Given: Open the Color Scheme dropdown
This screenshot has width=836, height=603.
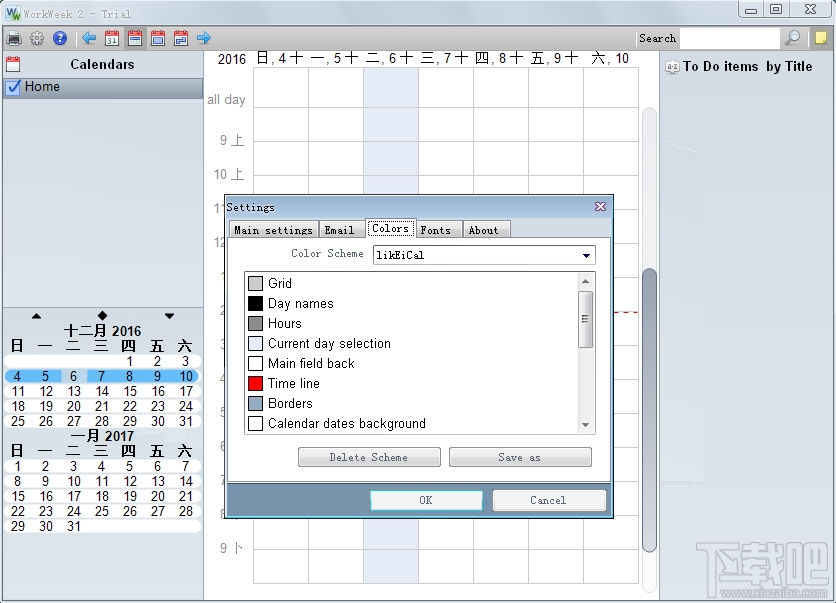Looking at the screenshot, I should [586, 255].
